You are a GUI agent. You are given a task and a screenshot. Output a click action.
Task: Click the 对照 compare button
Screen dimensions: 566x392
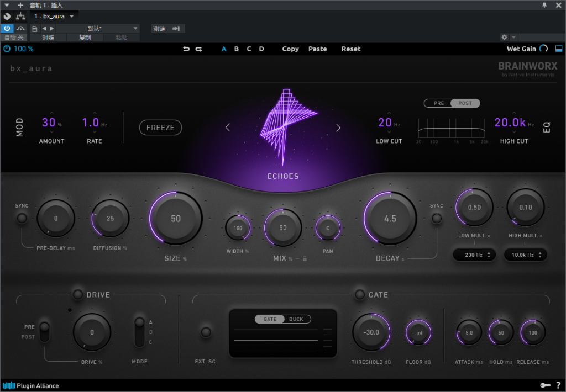[x=48, y=37]
